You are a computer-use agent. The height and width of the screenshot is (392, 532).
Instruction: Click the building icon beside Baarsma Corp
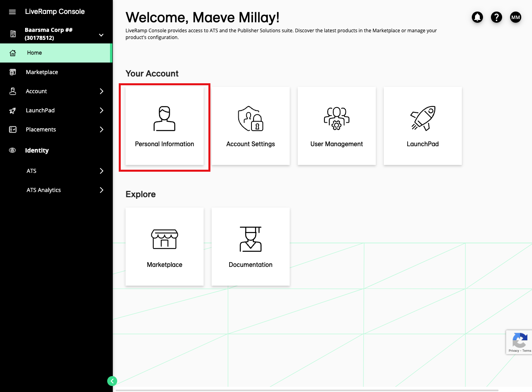coord(13,34)
